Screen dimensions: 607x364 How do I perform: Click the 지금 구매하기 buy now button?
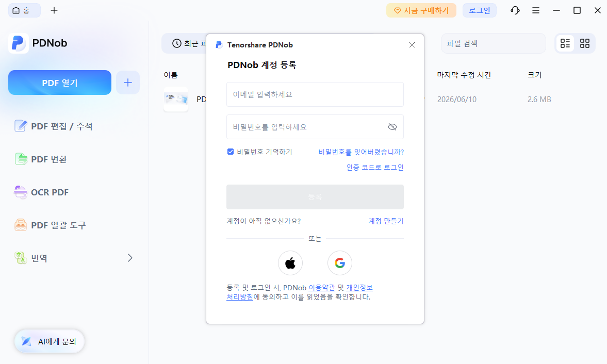tap(421, 10)
